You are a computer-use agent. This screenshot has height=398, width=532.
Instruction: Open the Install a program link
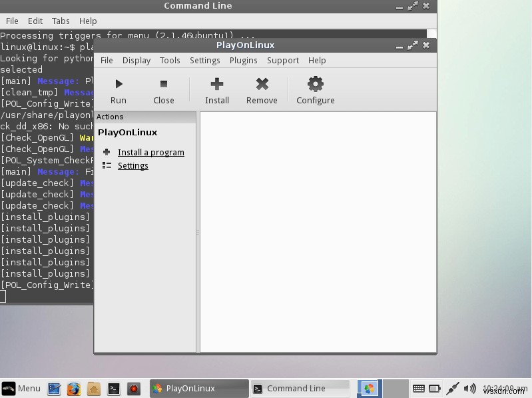point(151,152)
